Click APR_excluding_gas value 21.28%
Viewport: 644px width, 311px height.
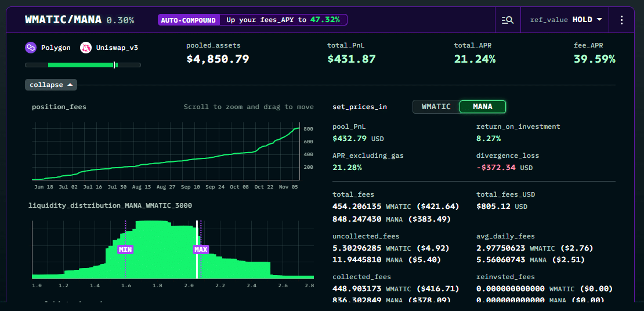(x=347, y=167)
